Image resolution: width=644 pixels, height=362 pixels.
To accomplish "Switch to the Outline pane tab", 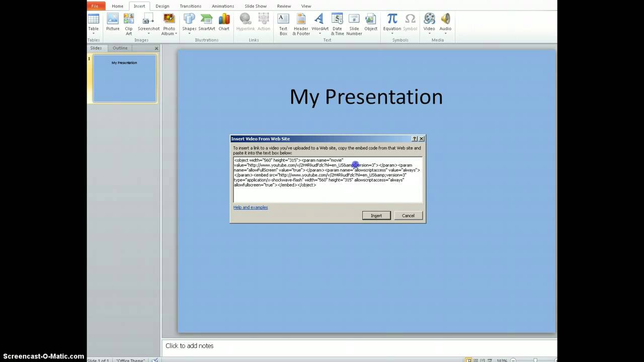I will coord(120,48).
